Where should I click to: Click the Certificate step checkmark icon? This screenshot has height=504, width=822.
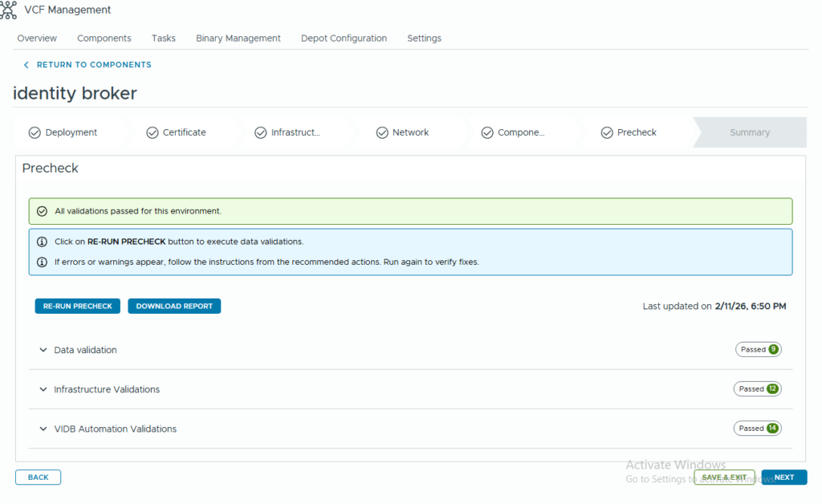153,133
